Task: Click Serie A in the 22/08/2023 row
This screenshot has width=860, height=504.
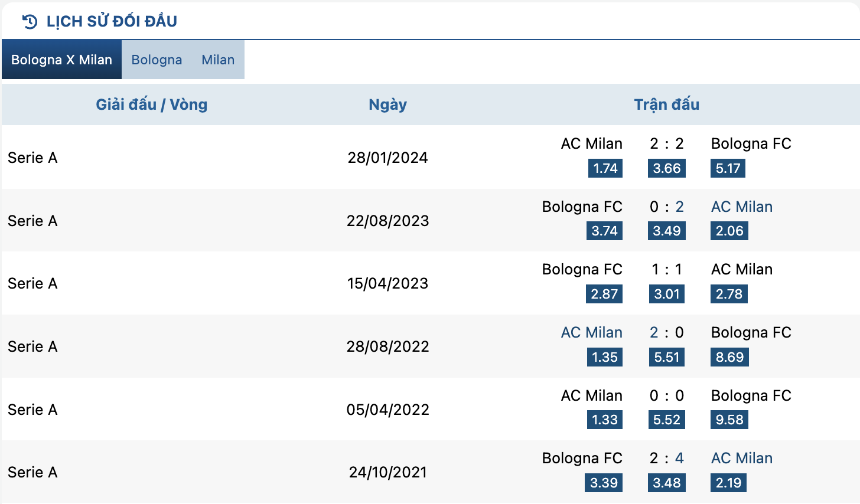Action: [32, 221]
